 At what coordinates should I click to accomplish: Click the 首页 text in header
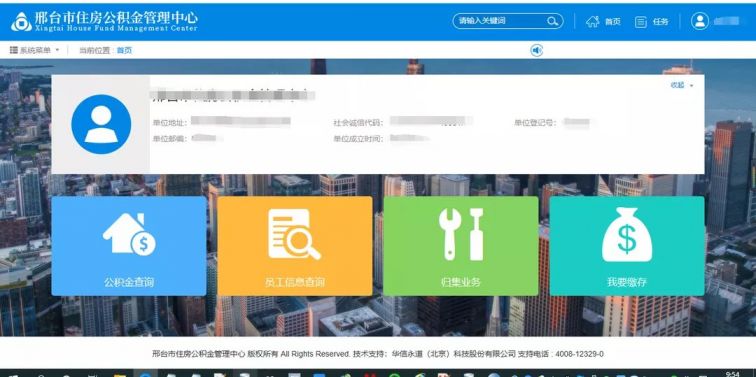613,22
